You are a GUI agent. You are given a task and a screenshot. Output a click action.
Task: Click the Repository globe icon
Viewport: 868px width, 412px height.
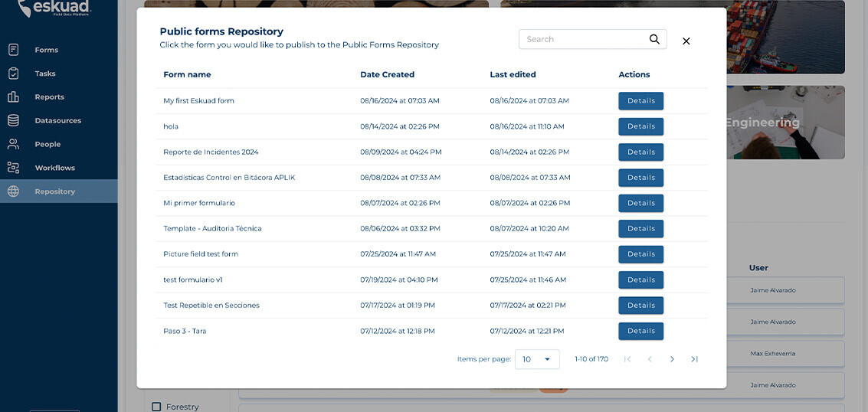(x=13, y=191)
